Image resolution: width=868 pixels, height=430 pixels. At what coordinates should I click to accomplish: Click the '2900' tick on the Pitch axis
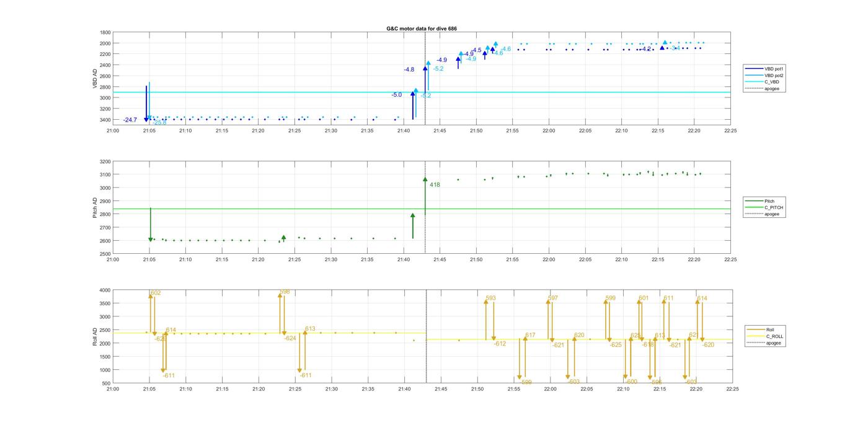click(105, 202)
